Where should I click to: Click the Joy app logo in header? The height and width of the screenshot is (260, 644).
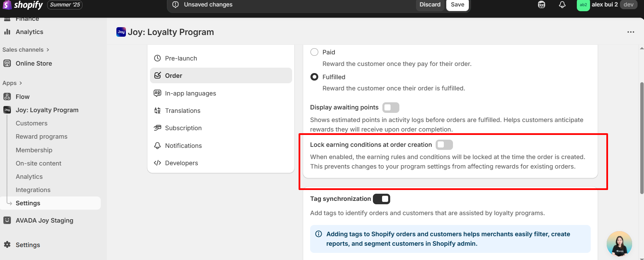click(121, 32)
